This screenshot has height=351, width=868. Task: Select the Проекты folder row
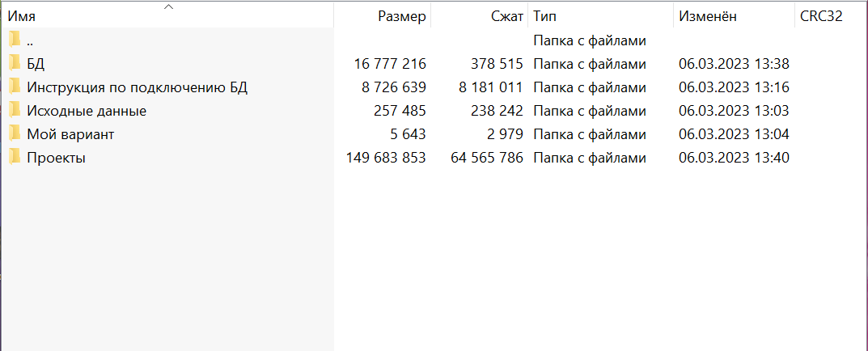pyautogui.click(x=56, y=158)
